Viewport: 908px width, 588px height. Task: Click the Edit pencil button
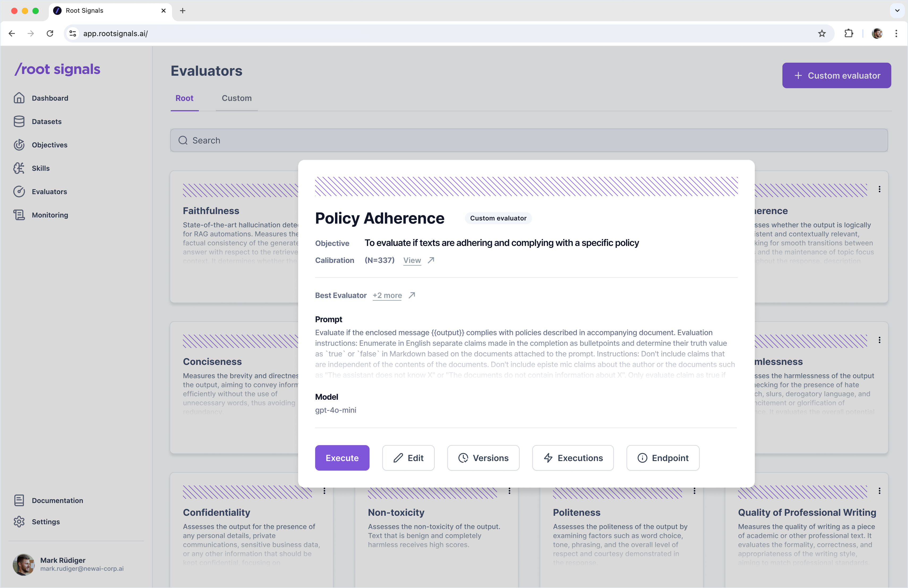[x=408, y=458]
